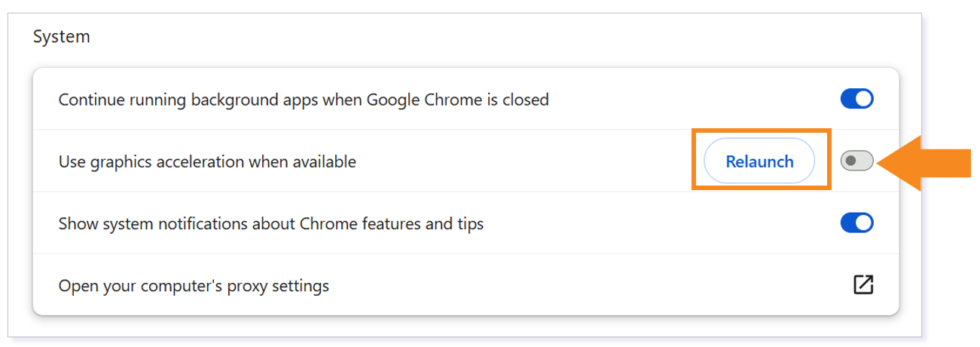Click the "Show system notifications" label text

pos(270,224)
